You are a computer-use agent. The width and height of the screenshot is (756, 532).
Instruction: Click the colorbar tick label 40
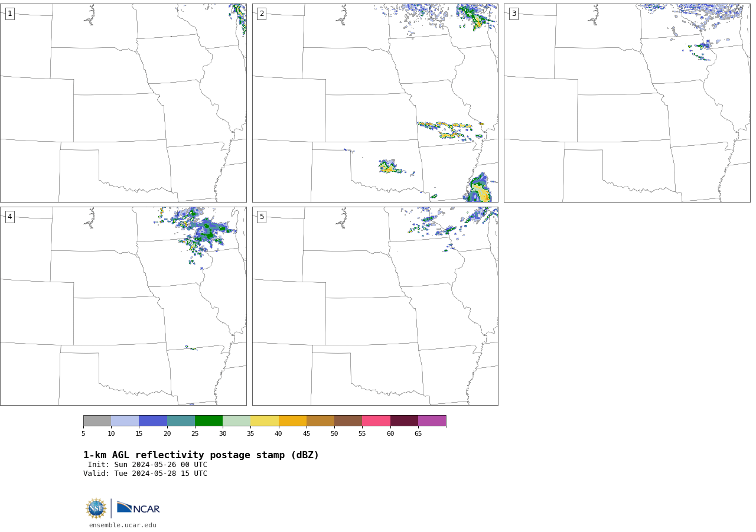click(278, 434)
